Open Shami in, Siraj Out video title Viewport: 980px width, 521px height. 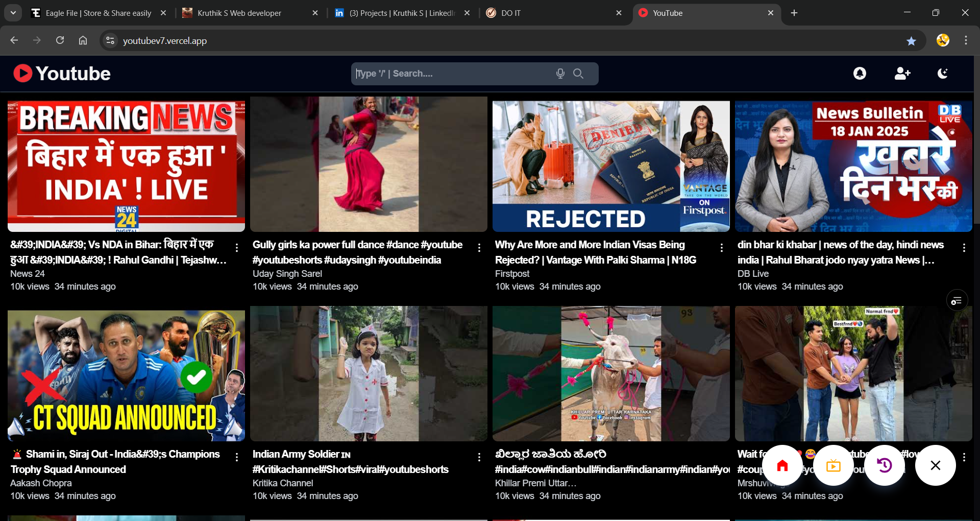point(115,462)
